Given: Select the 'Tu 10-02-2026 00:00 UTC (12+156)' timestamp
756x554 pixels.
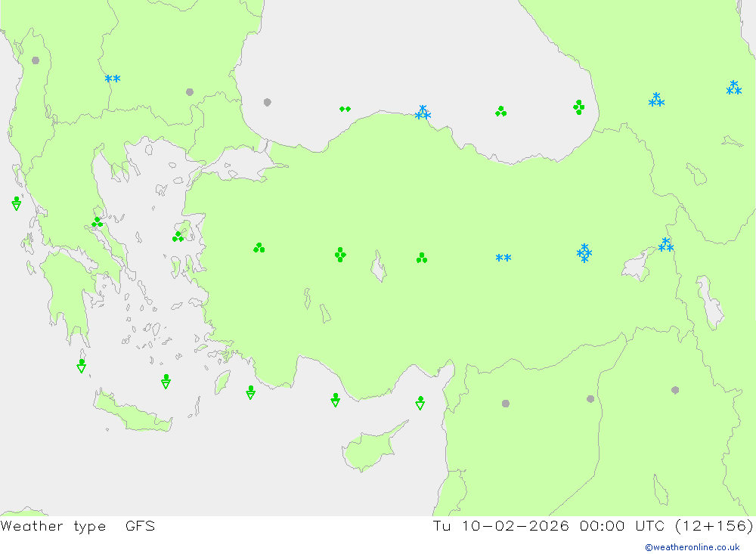Looking at the screenshot, I should (x=593, y=525).
